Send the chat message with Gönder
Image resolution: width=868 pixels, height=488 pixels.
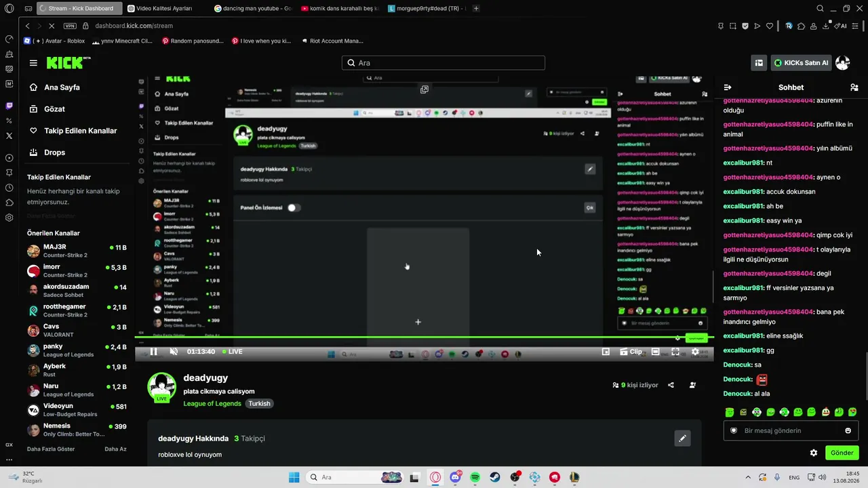click(x=842, y=453)
